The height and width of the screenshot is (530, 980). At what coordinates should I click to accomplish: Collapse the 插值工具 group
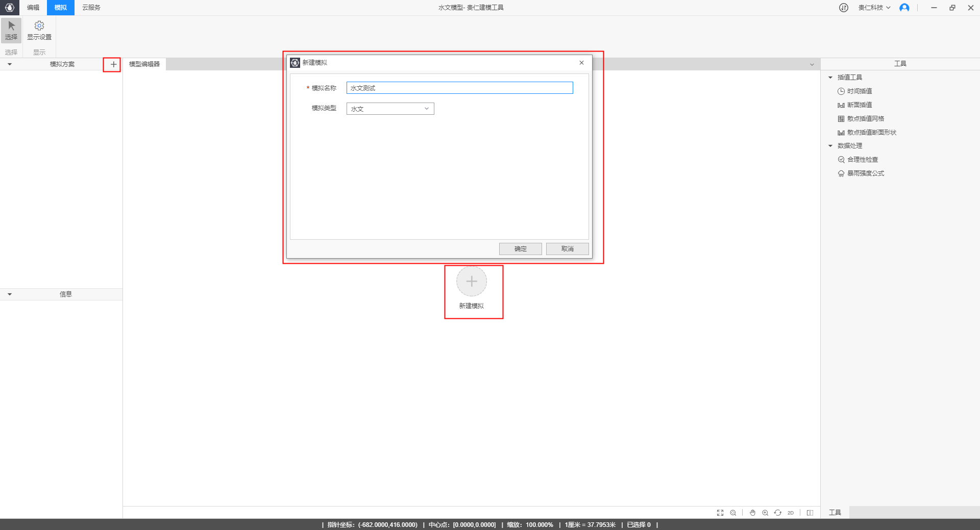point(830,78)
